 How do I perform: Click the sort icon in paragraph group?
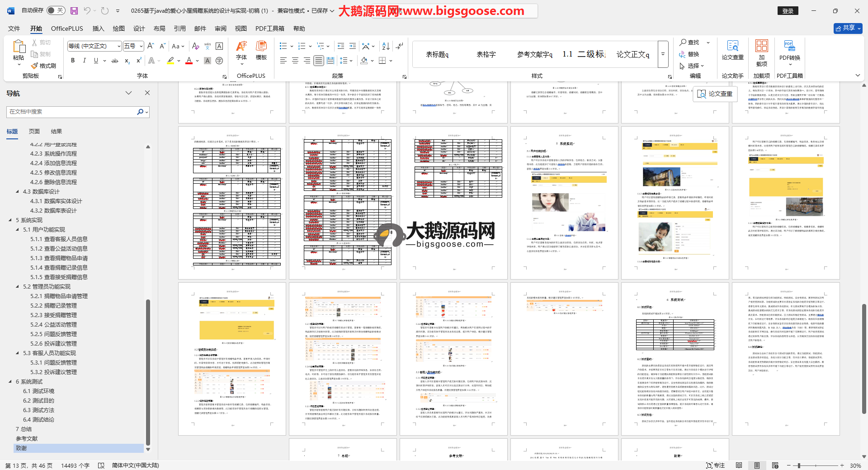point(386,46)
